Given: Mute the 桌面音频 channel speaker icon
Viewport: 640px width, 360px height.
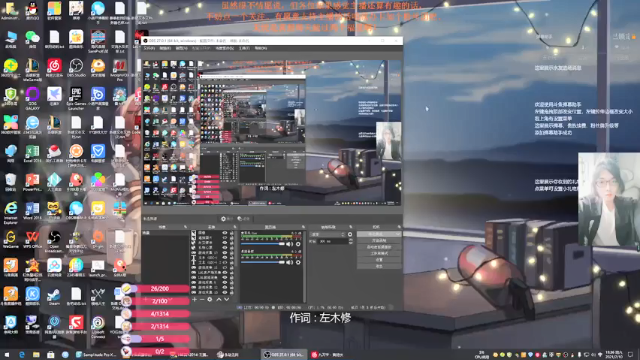Looking at the screenshot, I should [289, 262].
